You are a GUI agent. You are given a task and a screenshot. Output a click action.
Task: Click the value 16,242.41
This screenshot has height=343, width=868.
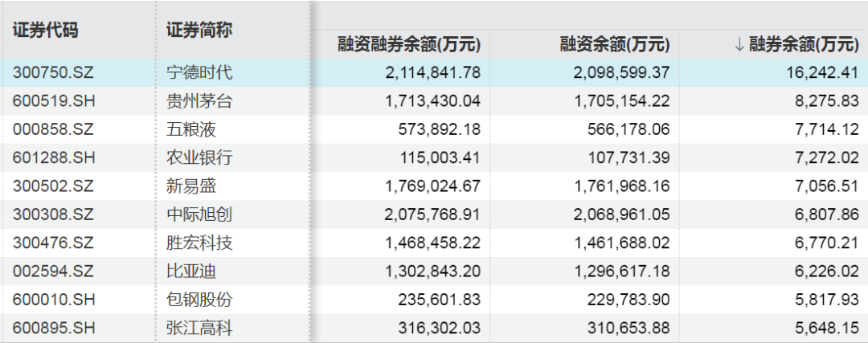tap(823, 72)
